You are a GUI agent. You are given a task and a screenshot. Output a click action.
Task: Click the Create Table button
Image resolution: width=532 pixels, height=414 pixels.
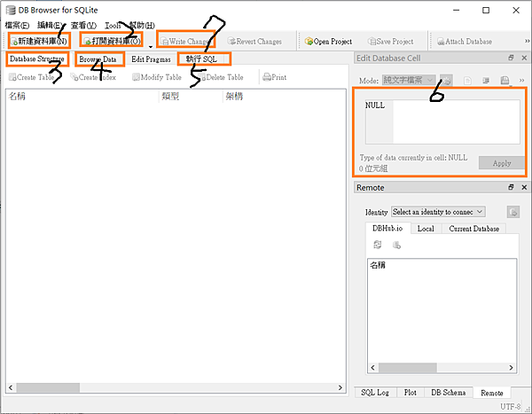click(32, 77)
